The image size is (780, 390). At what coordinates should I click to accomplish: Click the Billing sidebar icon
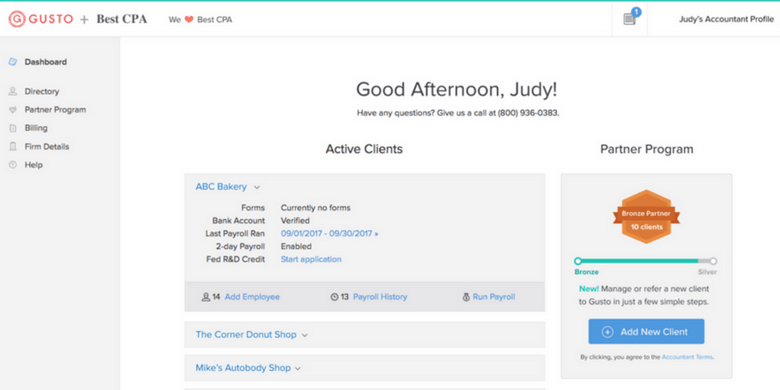(x=13, y=128)
